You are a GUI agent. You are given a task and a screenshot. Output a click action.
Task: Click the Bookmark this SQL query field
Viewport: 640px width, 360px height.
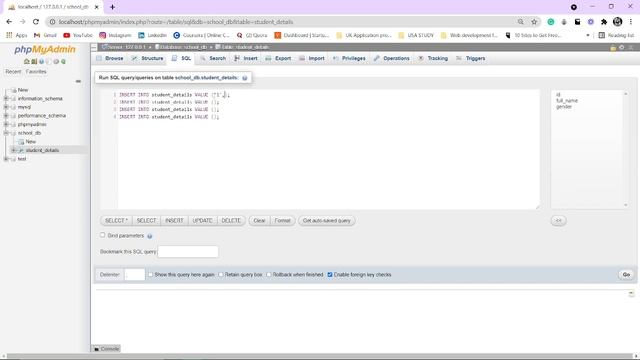click(x=188, y=251)
